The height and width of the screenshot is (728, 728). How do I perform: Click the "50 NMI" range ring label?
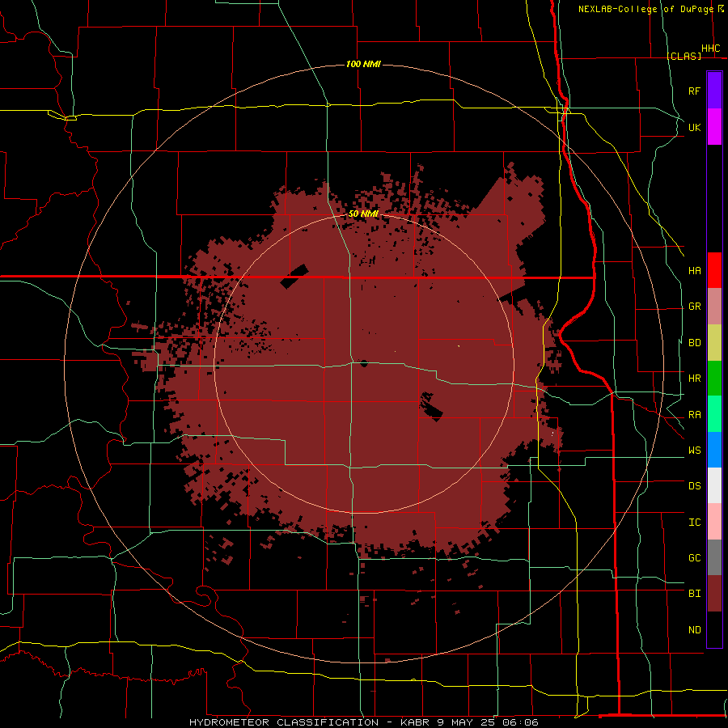click(363, 214)
